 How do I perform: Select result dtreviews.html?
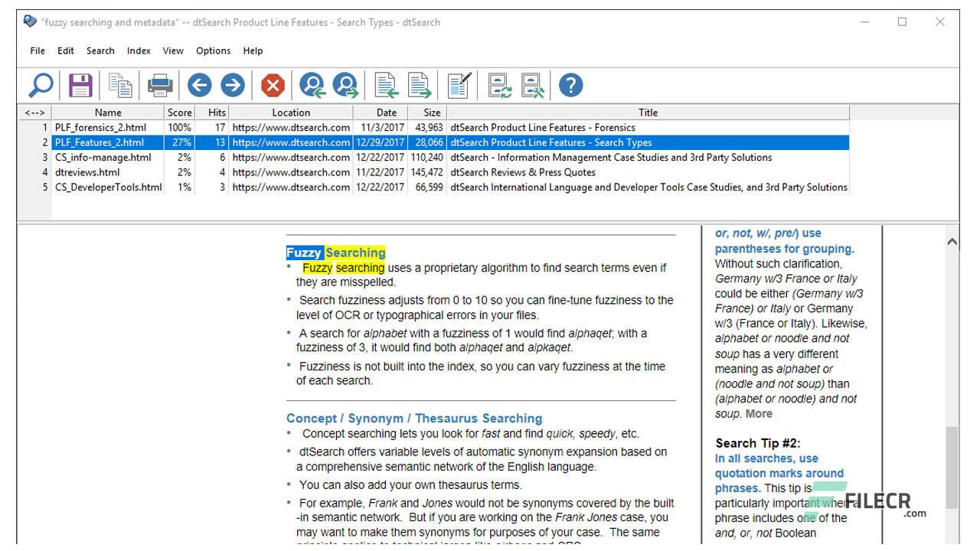coord(87,172)
